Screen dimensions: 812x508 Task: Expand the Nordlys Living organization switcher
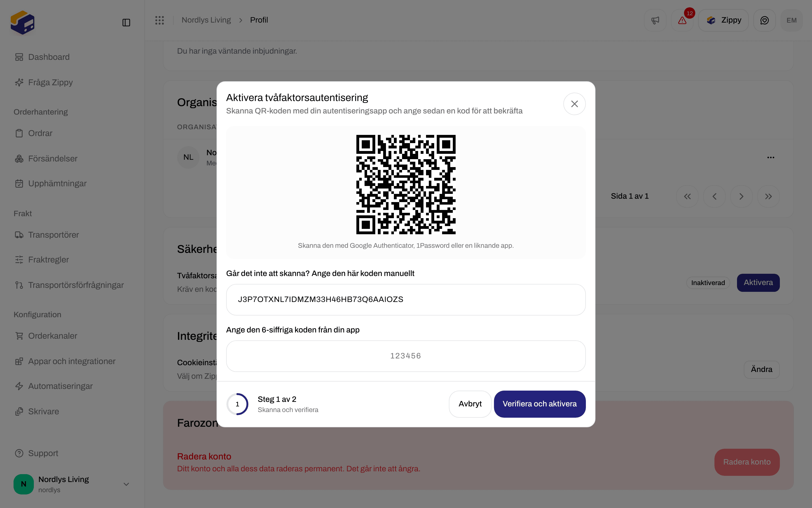point(72,484)
